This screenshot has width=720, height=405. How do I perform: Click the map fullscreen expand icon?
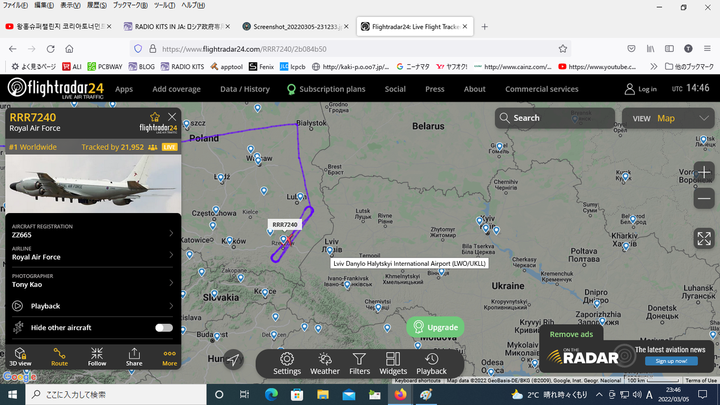(703, 238)
